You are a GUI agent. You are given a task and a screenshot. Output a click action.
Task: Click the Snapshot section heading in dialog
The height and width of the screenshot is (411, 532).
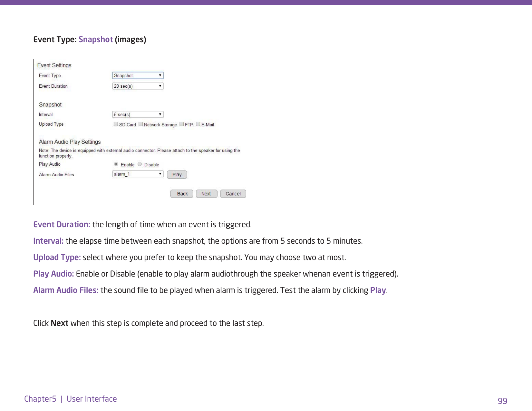[x=50, y=104]
